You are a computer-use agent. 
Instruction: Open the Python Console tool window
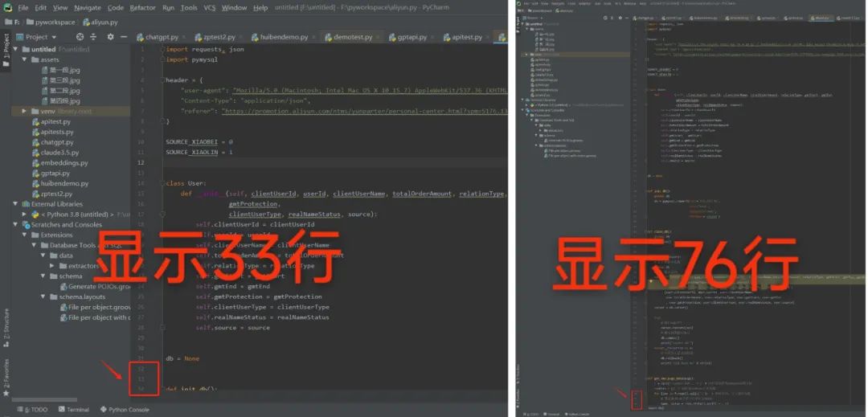click(125, 410)
